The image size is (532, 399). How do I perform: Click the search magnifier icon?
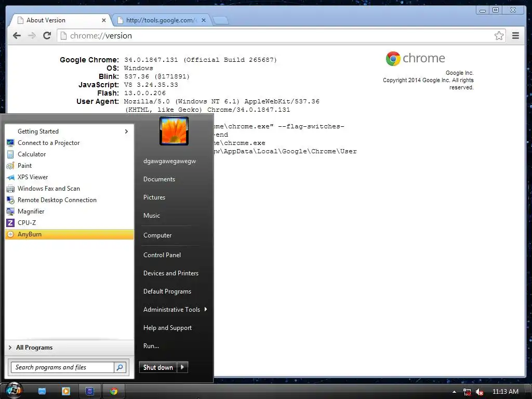[120, 367]
